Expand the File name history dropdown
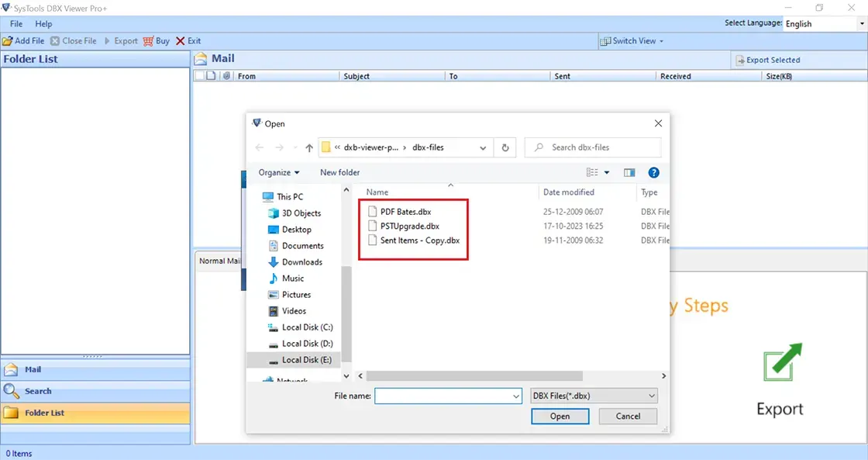The image size is (868, 460). coord(516,396)
